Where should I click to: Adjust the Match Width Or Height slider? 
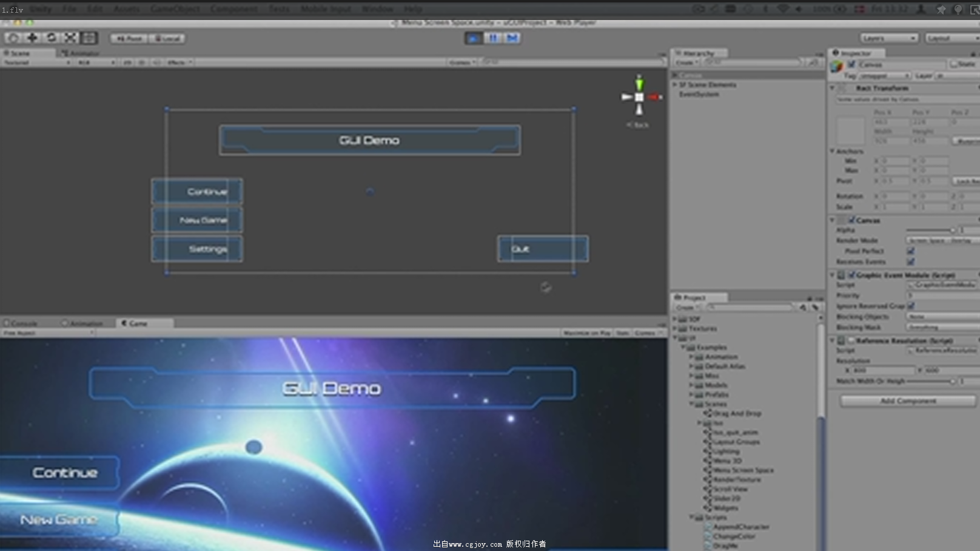click(x=931, y=381)
